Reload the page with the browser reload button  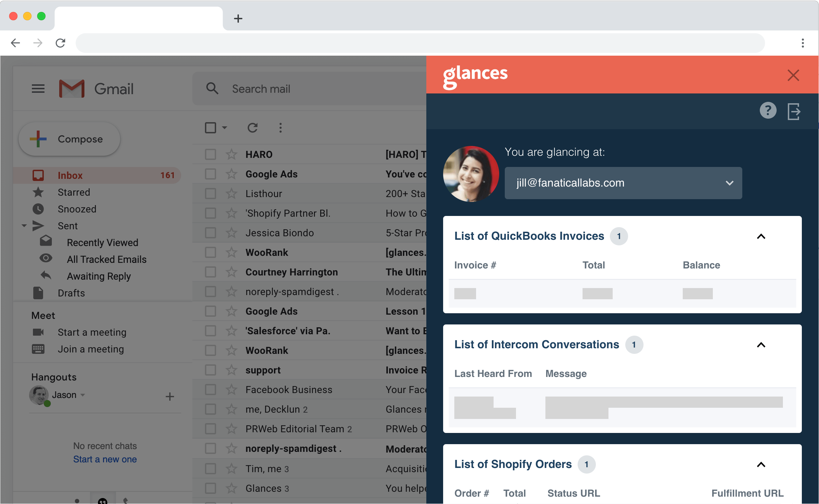pyautogui.click(x=60, y=43)
